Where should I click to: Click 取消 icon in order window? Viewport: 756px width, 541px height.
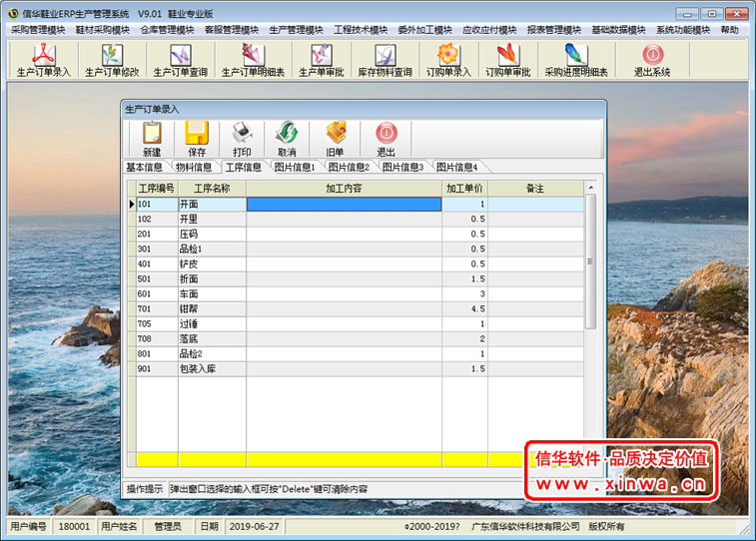pos(287,139)
